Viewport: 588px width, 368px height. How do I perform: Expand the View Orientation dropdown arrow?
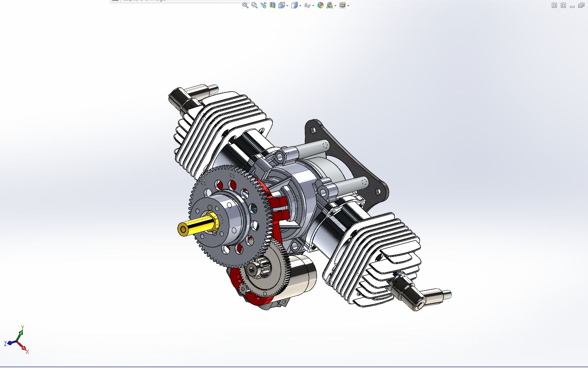pos(288,6)
